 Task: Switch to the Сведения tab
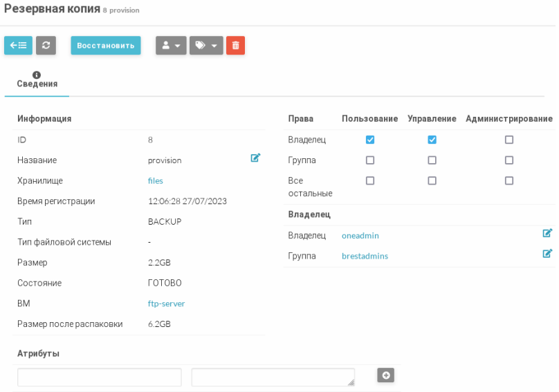click(x=37, y=84)
